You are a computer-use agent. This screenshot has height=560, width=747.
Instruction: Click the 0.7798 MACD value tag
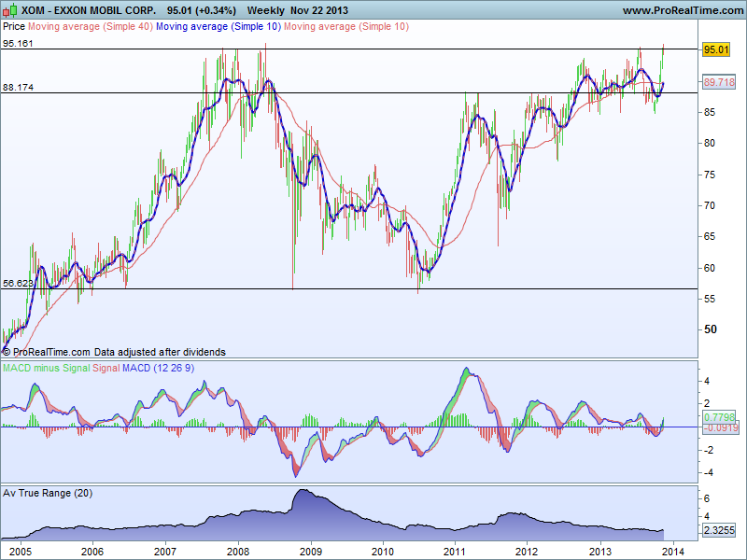click(719, 417)
